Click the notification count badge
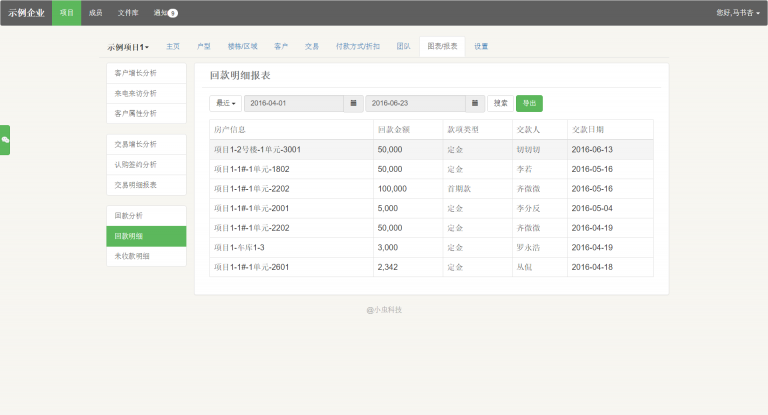Viewport: 768px width, 415px height. 173,13
